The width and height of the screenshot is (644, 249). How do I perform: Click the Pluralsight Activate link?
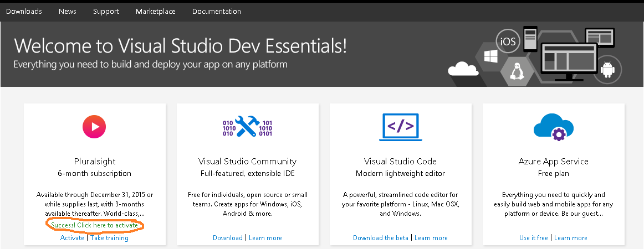click(x=72, y=238)
